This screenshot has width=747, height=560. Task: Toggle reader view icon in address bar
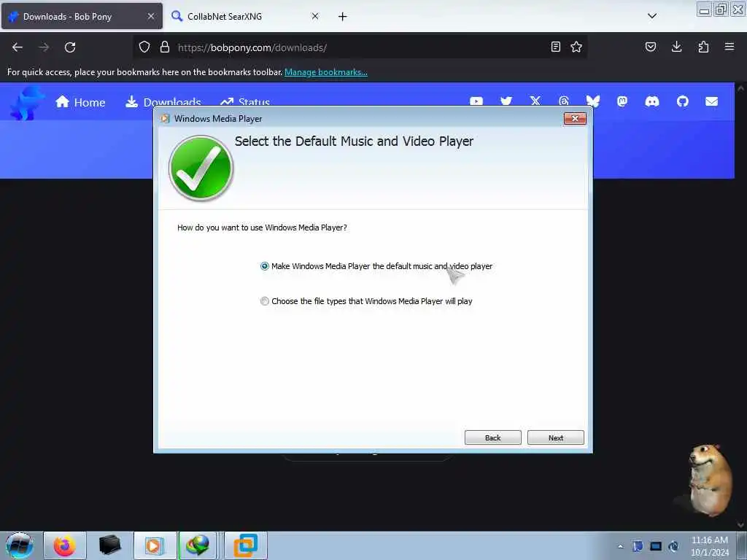pyautogui.click(x=555, y=47)
